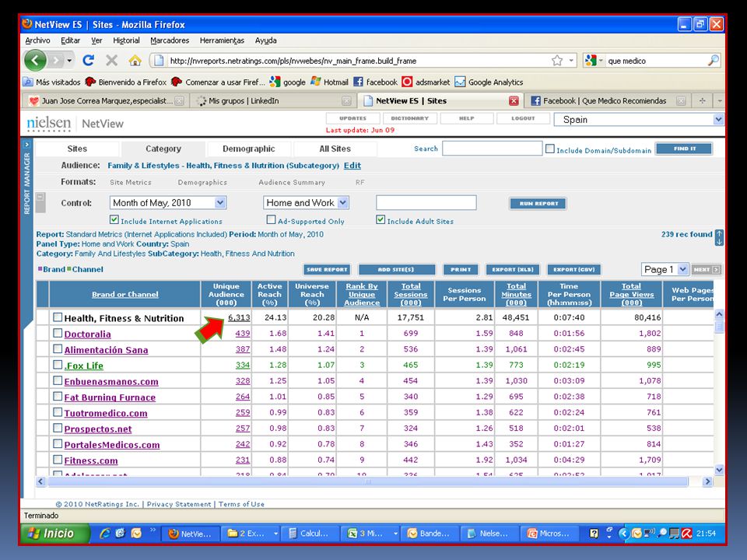Tick the checkbox for Health, Fitness & Nutrition

pyautogui.click(x=58, y=317)
